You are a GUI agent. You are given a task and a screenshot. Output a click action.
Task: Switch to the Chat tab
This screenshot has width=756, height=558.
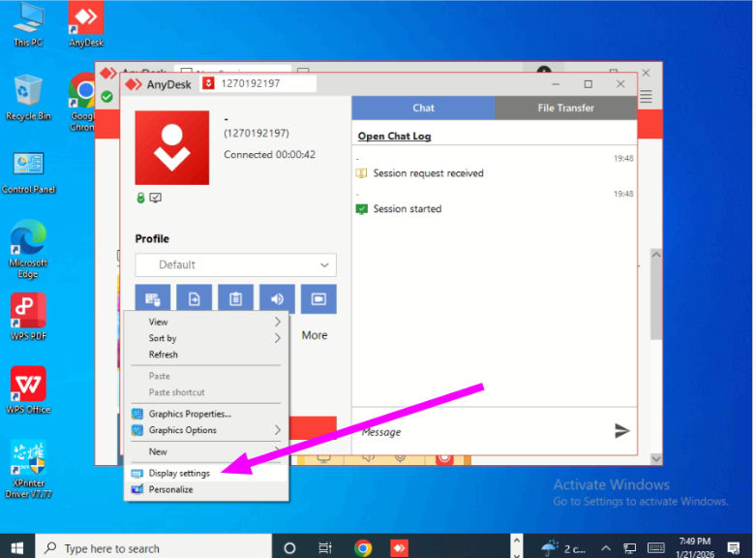pos(423,108)
